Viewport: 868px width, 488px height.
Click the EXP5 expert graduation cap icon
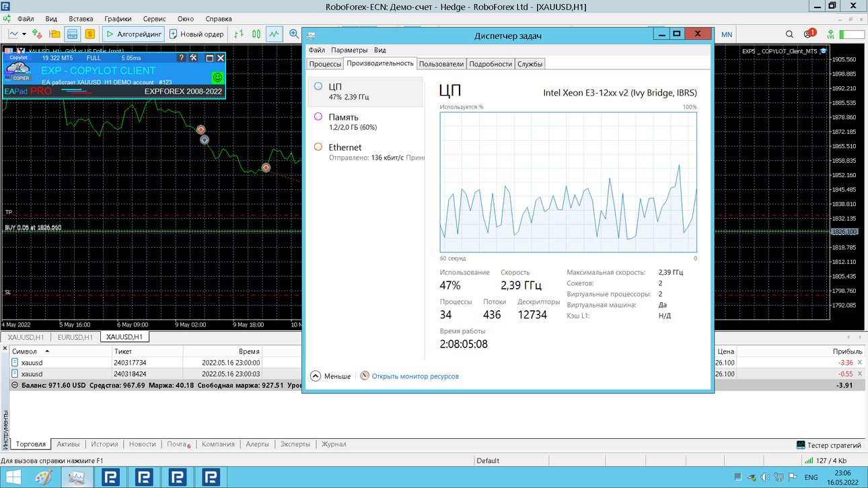tap(823, 51)
